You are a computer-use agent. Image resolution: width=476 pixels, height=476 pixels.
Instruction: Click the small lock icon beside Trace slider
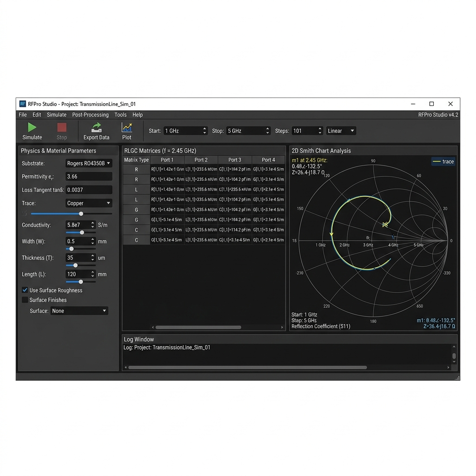[25, 213]
